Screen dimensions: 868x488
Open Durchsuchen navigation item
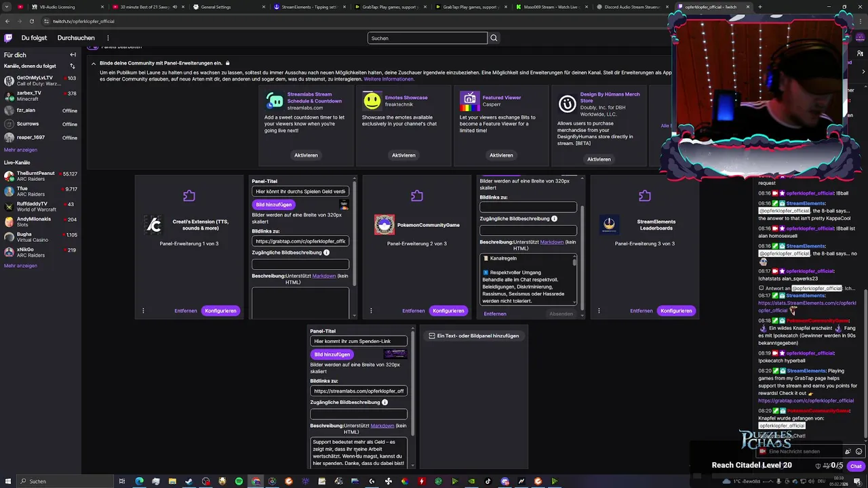coord(76,38)
